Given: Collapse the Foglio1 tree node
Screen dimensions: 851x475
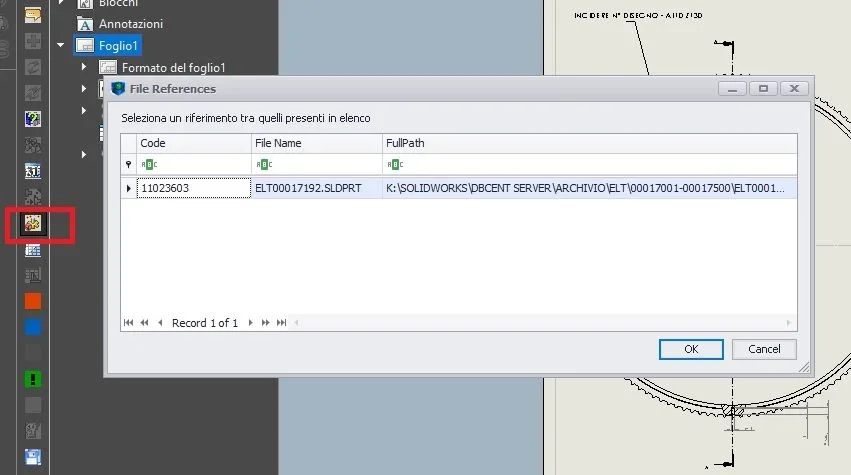Looking at the screenshot, I should [61, 45].
